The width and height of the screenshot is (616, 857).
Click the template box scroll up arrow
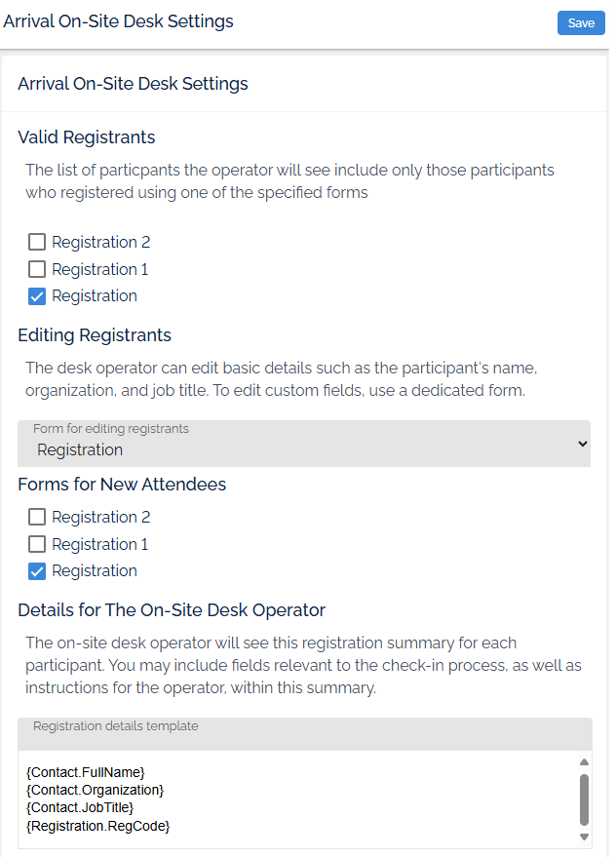pos(584,761)
